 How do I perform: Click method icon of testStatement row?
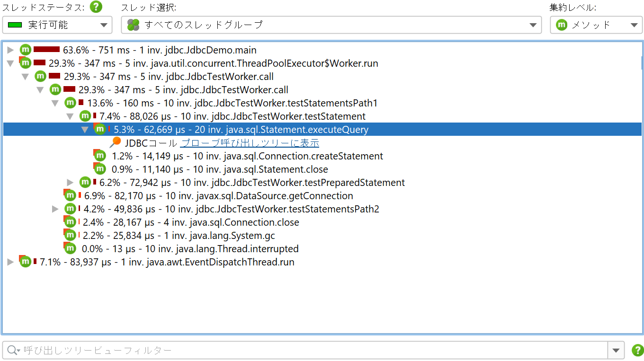pos(85,116)
